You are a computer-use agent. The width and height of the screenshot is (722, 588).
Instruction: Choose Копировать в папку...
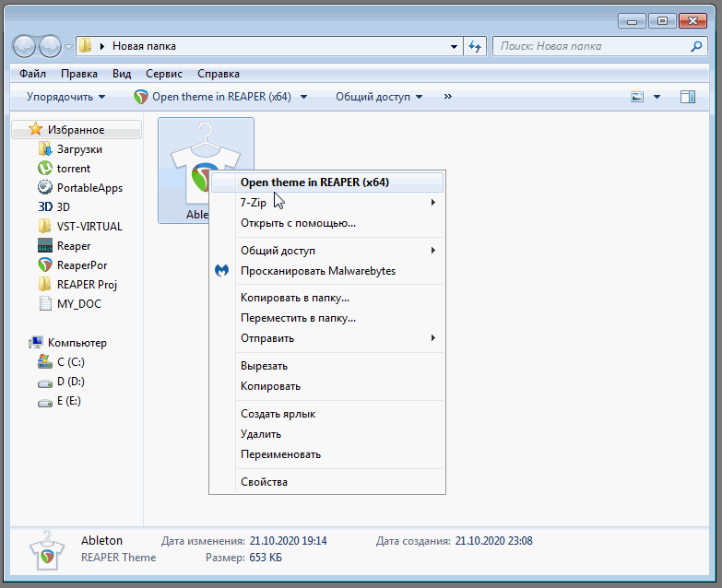327,298
